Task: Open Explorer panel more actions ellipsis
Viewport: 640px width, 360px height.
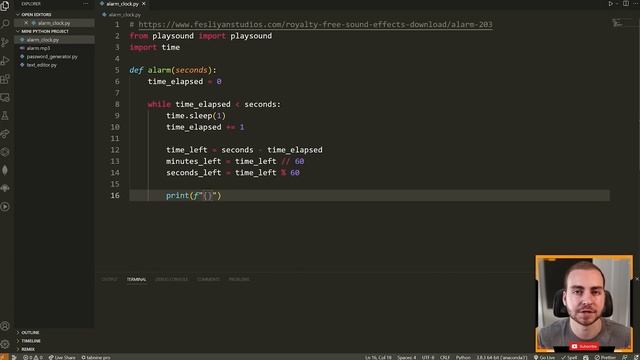Action: [x=85, y=4]
